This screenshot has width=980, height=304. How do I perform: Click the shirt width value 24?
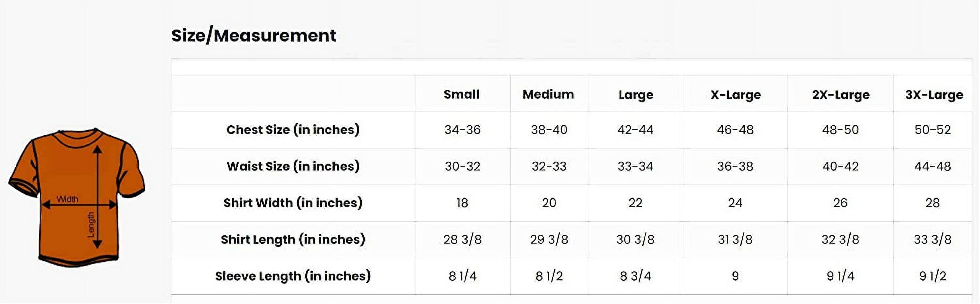(735, 203)
